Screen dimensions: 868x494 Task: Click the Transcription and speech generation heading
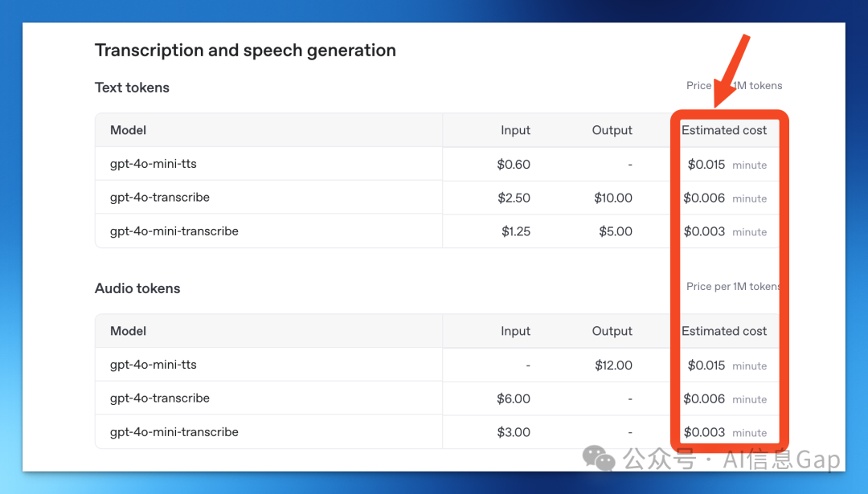(245, 51)
